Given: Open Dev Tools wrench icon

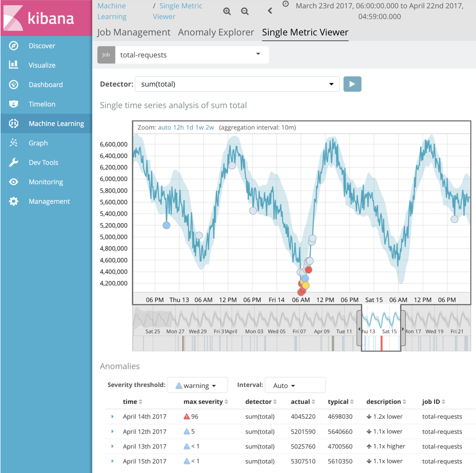Looking at the screenshot, I should 14,162.
